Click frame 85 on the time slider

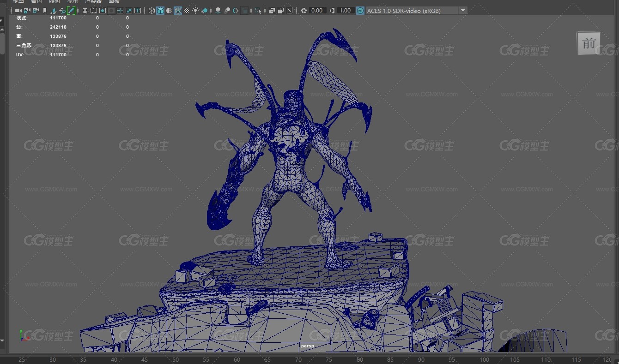[x=391, y=359]
